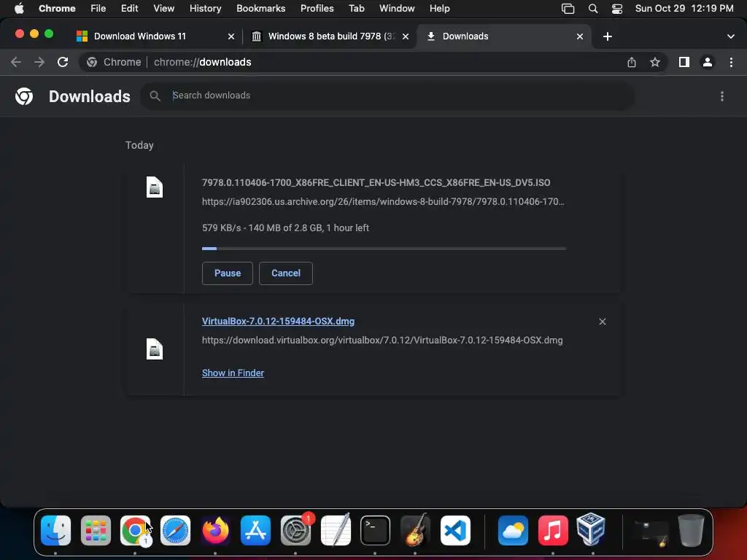Open System Settings from the Dock
This screenshot has width=747, height=560.
point(295,530)
